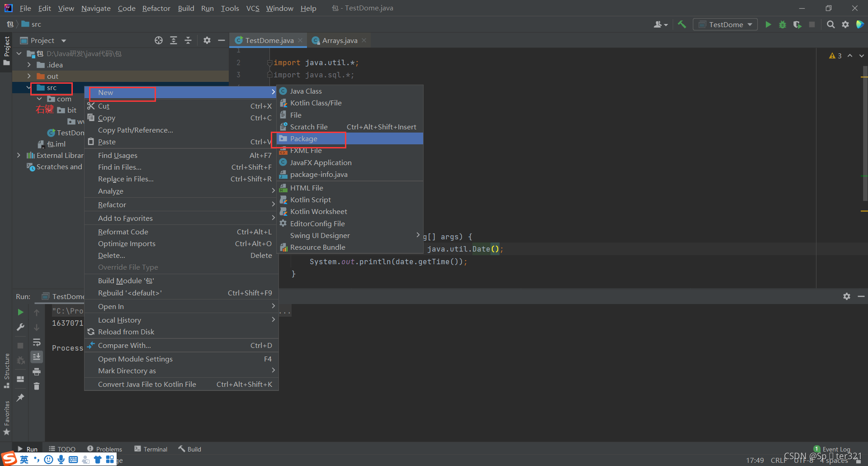This screenshot has width=868, height=466.
Task: Toggle scroll to end in Run console
Action: [x=37, y=357]
